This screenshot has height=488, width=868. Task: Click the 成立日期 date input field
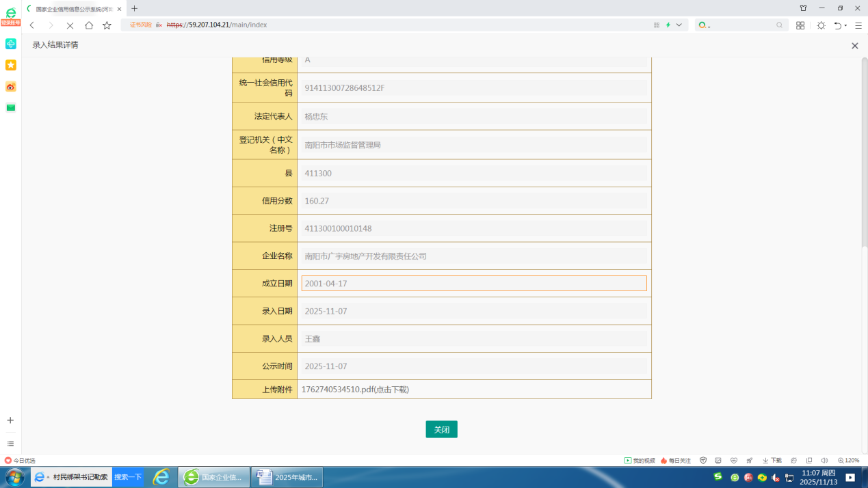[473, 283]
